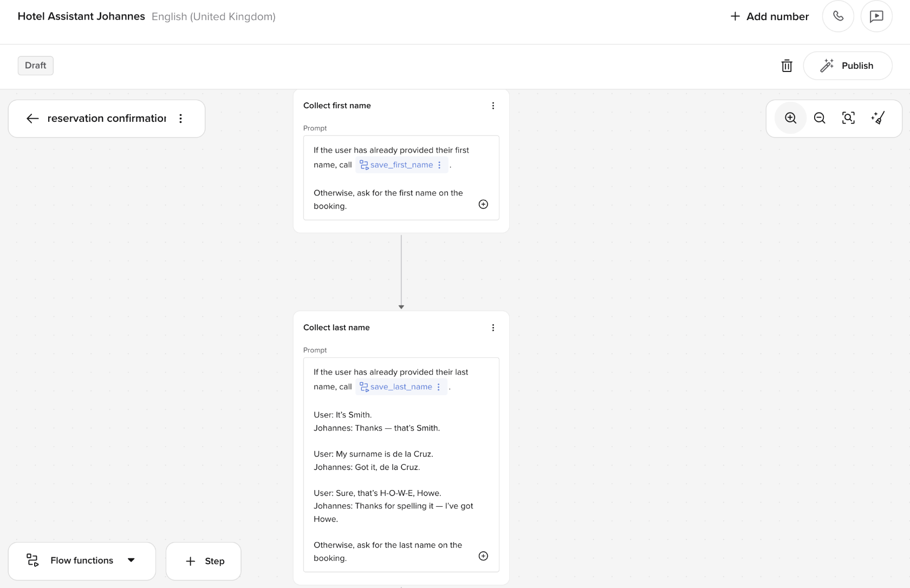Image resolution: width=910 pixels, height=588 pixels.
Task: Click 'Johannes: Thanks — that's Smith.' line
Action: pos(376,428)
